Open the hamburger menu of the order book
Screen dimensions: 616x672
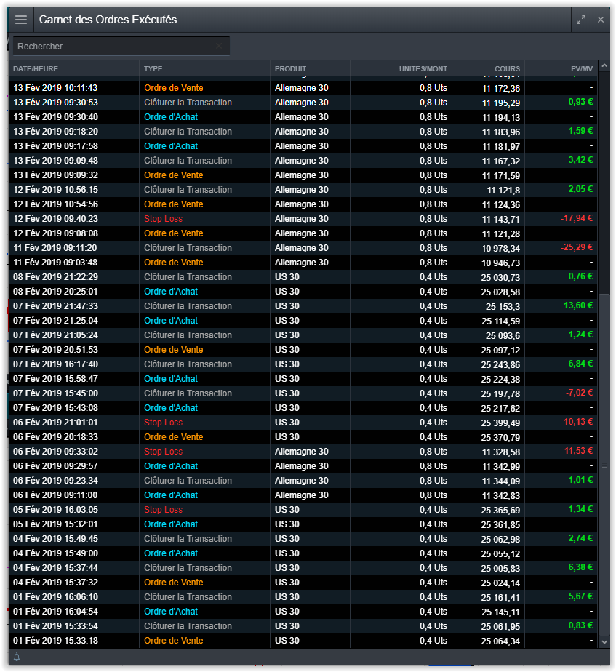coord(21,20)
